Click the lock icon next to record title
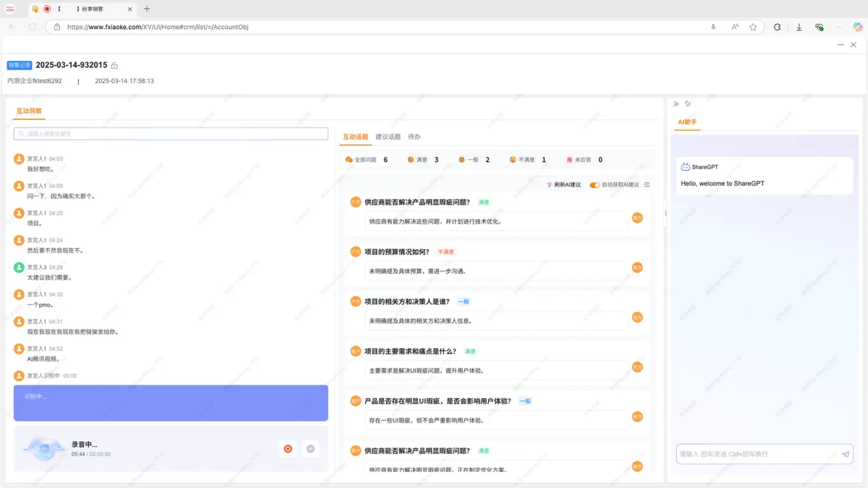Viewport: 868px width, 488px height. [x=114, y=66]
